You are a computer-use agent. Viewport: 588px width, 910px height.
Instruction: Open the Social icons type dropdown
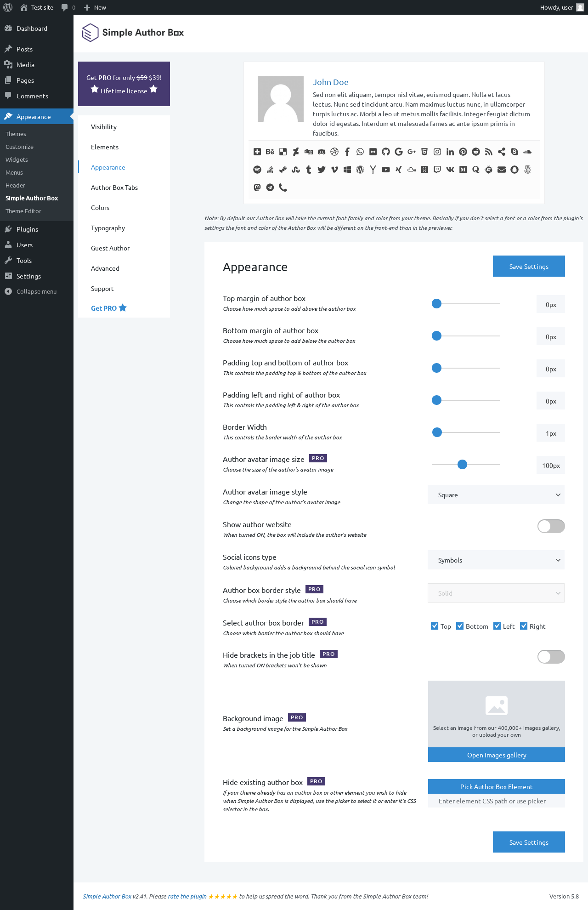click(x=496, y=560)
